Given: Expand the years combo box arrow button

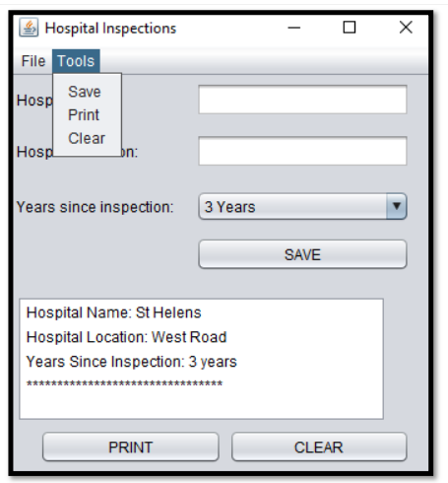Looking at the screenshot, I should (397, 206).
